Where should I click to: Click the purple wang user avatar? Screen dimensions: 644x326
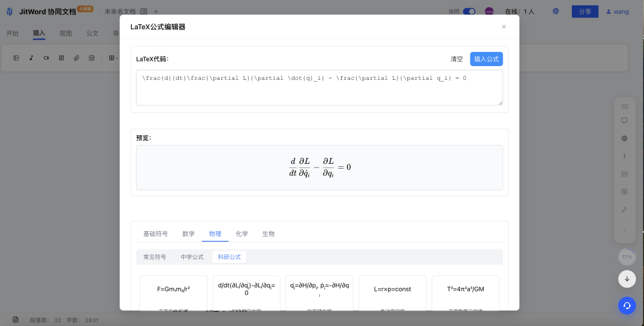(489, 11)
